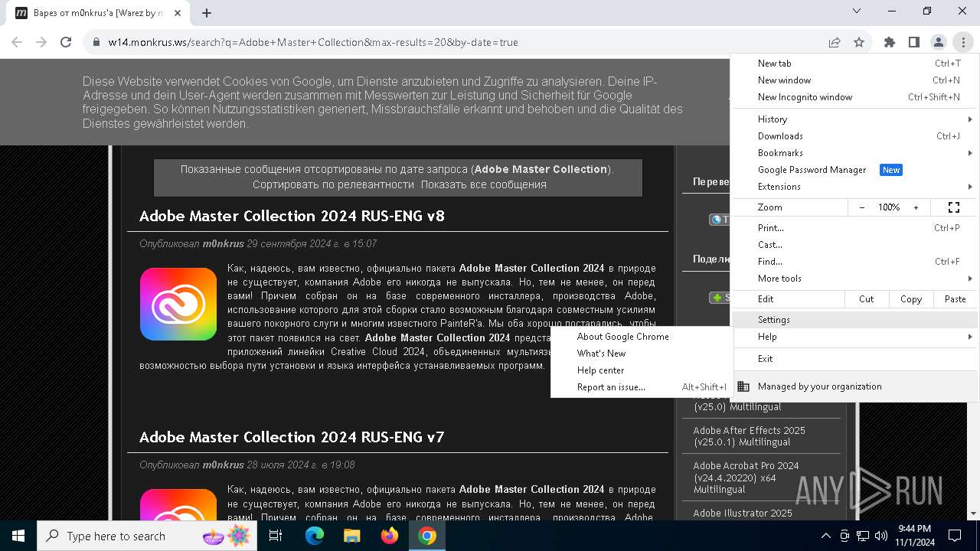The image size is (980, 551).
Task: Click the m0nkrus page tab
Action: (x=97, y=13)
